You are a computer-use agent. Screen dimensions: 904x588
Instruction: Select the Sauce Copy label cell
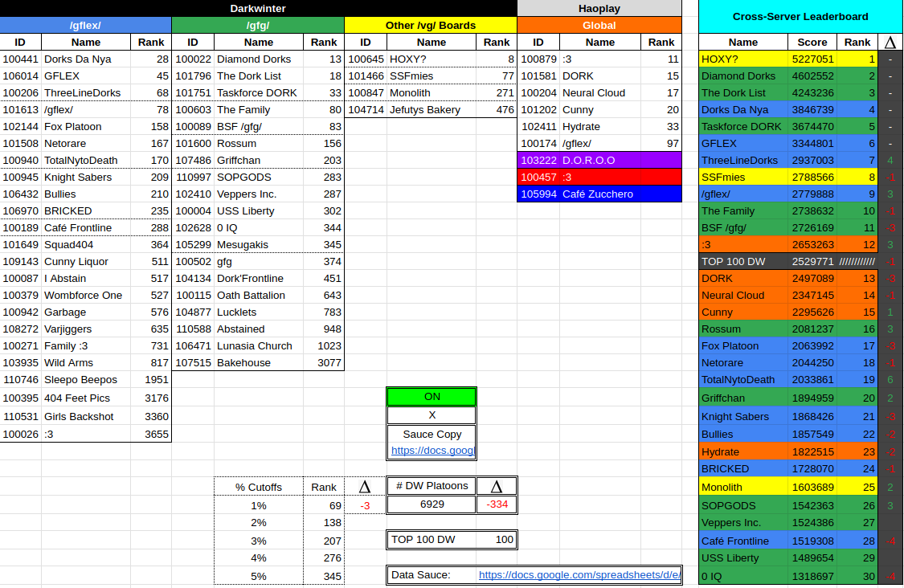432,434
